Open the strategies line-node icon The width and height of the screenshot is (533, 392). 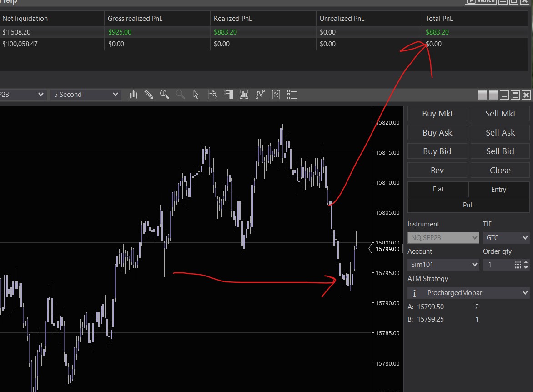260,95
